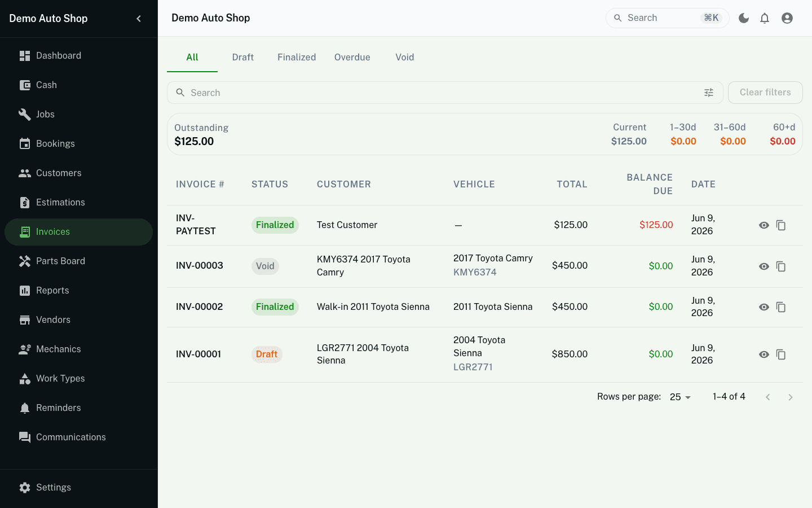Click the Bookings calendar icon
This screenshot has height=508, width=812.
[25, 144]
